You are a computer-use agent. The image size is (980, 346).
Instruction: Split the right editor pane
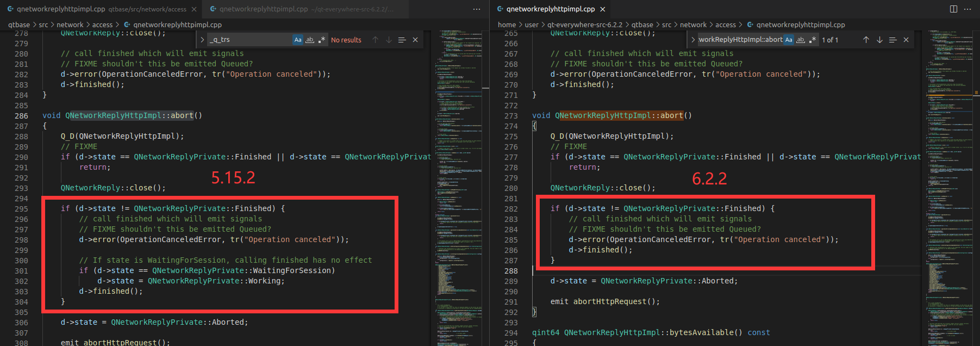pyautogui.click(x=953, y=9)
